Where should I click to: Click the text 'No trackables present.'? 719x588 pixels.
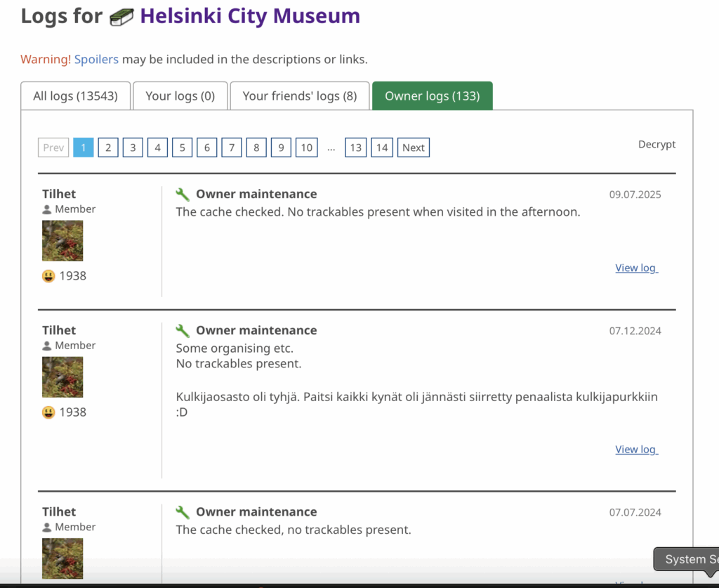[239, 364]
